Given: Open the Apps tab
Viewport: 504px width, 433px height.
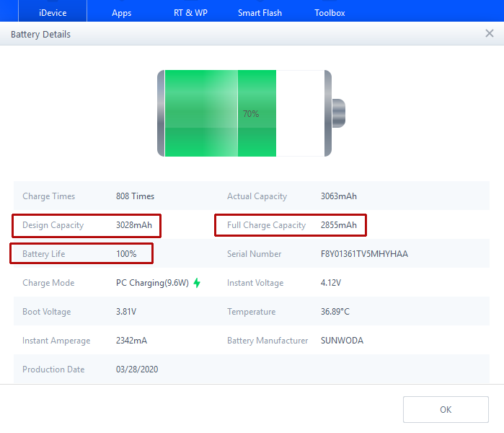Looking at the screenshot, I should pos(122,12).
